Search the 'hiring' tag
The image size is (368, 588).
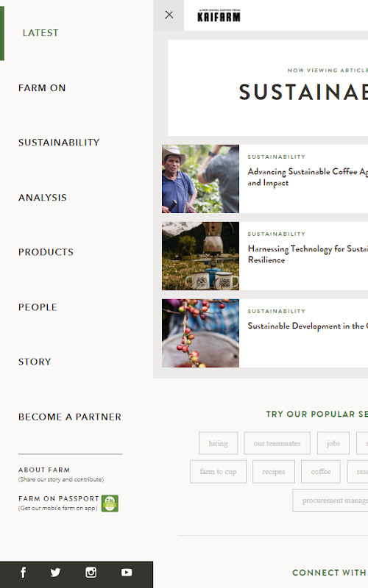pos(218,443)
